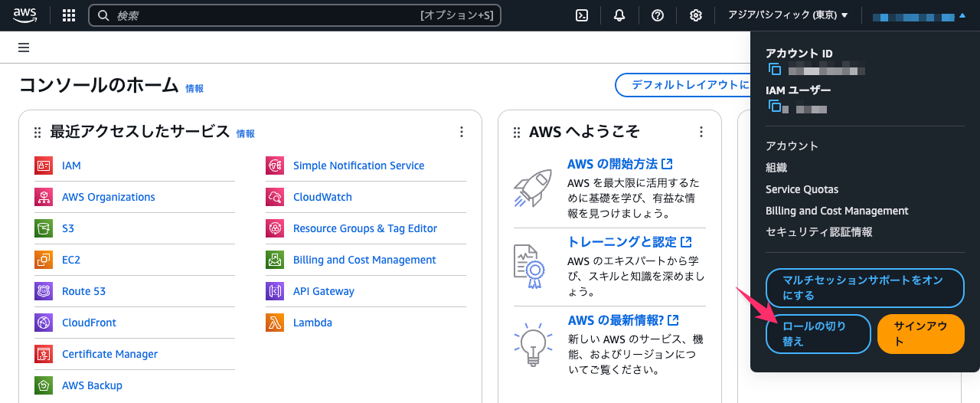This screenshot has width=980, height=403.
Task: Launch CloudShell terminal icon in top bar
Action: coord(582,15)
